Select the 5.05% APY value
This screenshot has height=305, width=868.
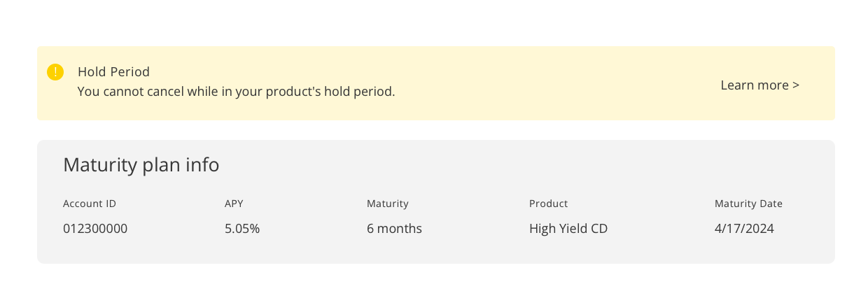(242, 229)
